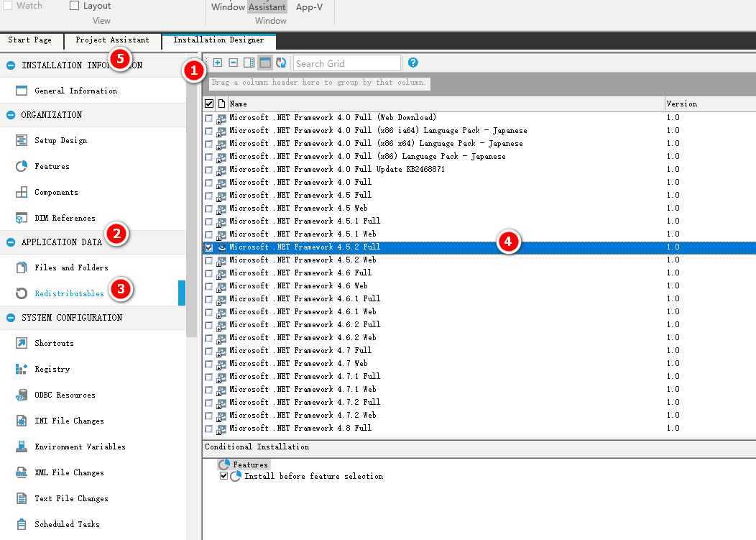Click the Shortcuts arrow icon
The height and width of the screenshot is (540, 756).
[22, 343]
